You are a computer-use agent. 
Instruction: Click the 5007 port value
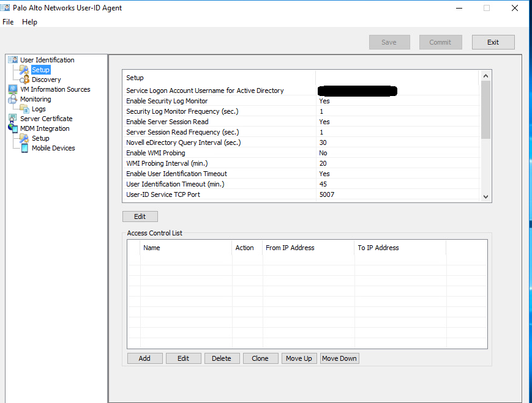[327, 194]
